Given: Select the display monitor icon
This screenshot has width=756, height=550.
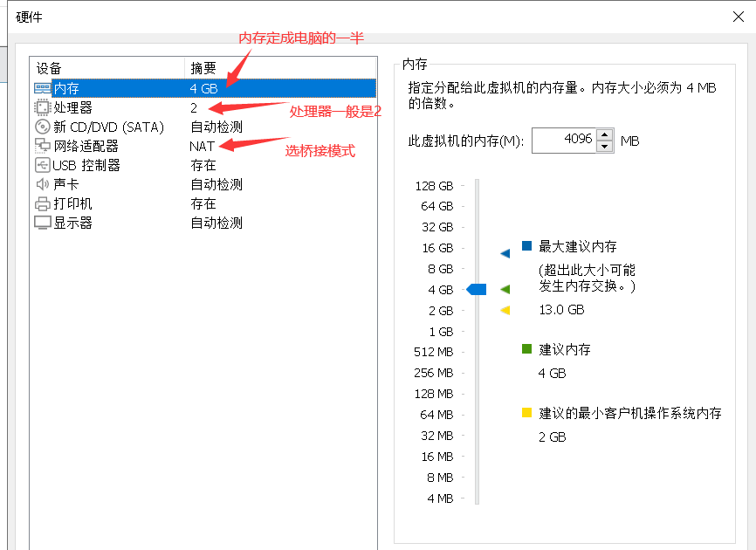Looking at the screenshot, I should pos(43,223).
